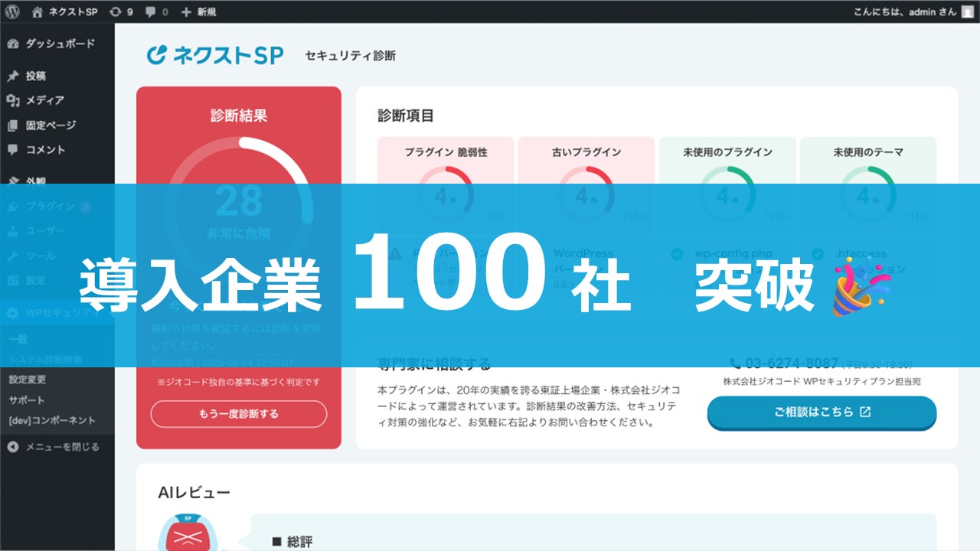The image size is (980, 551).
Task: Click the セキュリティ診断 page title
Action: tap(351, 56)
